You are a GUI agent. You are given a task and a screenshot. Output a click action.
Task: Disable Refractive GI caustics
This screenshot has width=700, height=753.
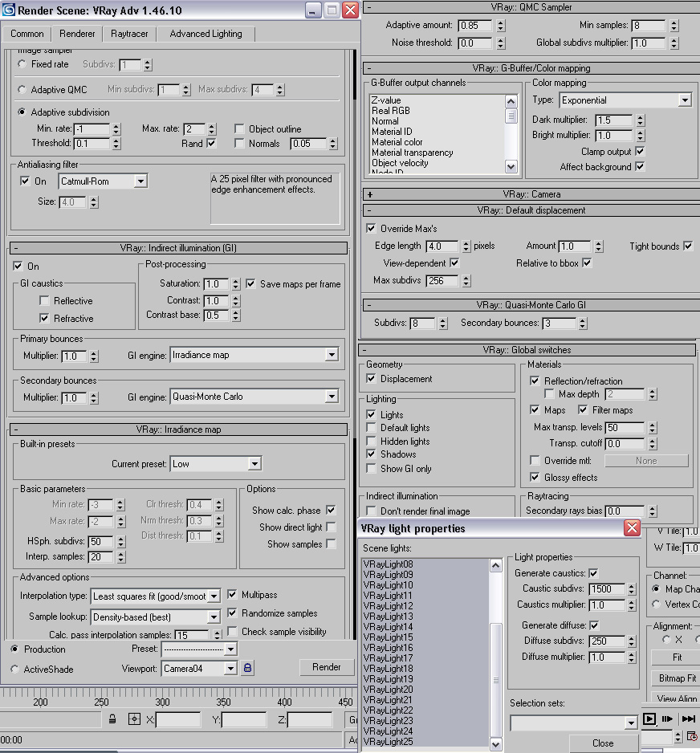coord(44,318)
